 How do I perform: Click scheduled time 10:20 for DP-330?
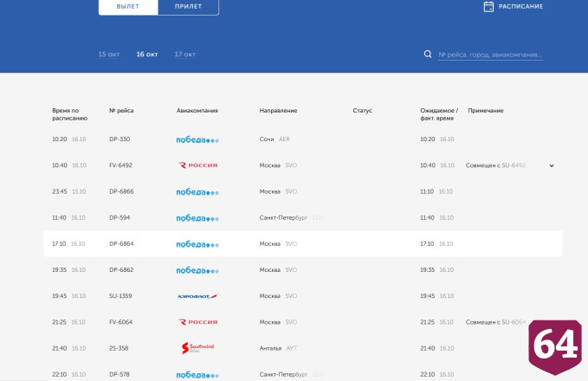click(60, 139)
